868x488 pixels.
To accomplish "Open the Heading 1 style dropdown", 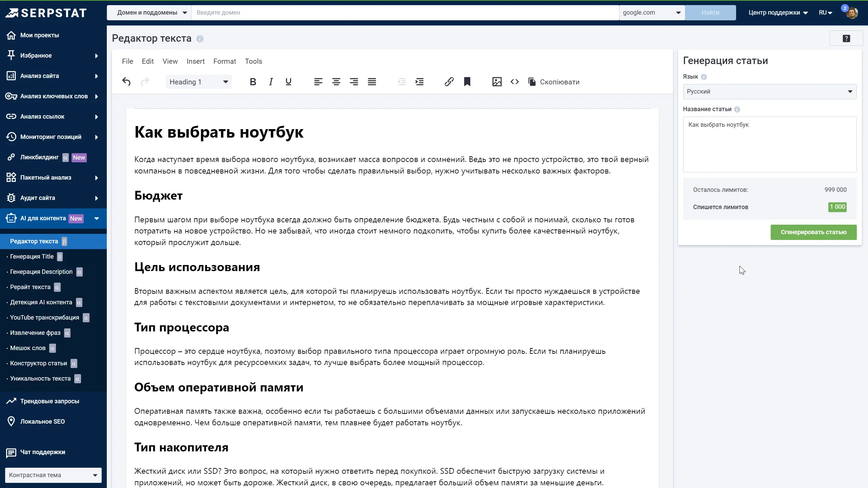I will (x=198, y=82).
